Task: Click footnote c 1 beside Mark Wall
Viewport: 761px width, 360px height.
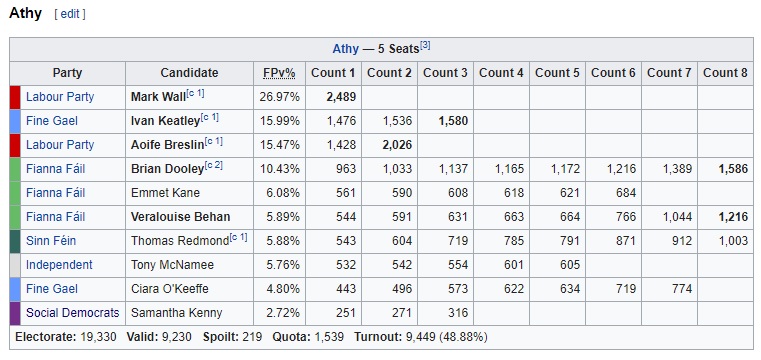Action: 195,93
